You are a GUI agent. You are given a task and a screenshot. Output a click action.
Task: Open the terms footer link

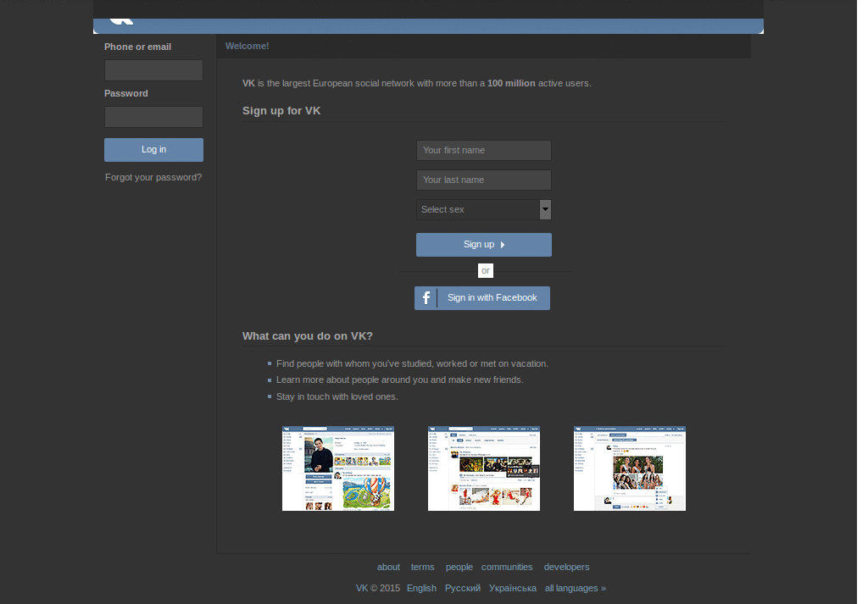pos(422,568)
